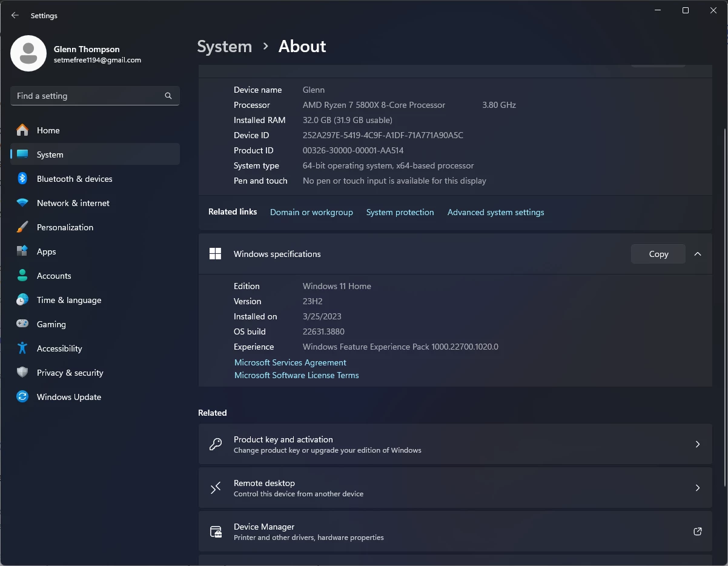Click the Windows Update refresh icon

coord(22,397)
